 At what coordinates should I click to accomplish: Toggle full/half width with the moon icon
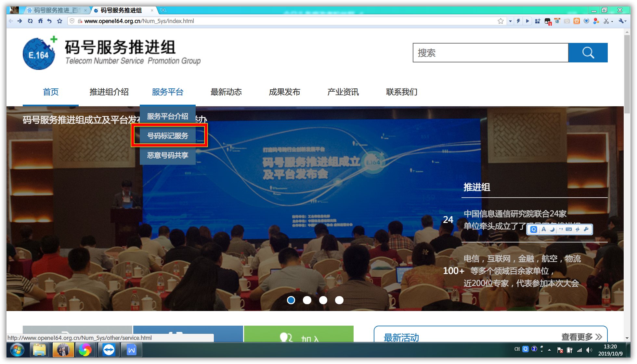pos(552,229)
